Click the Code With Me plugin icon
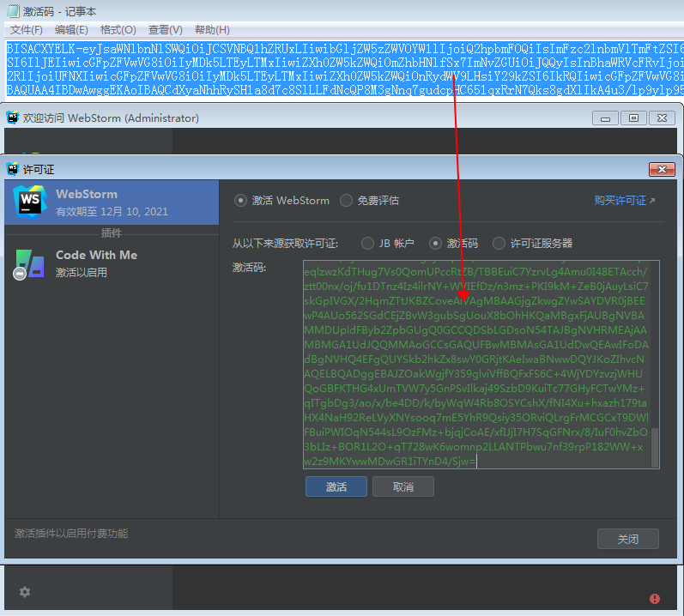 click(x=28, y=263)
